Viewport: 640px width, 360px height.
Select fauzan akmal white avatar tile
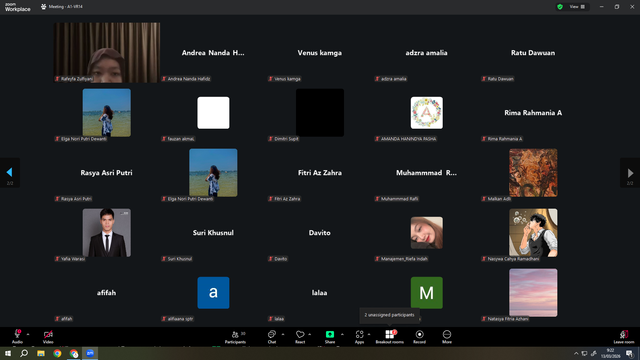click(x=213, y=113)
